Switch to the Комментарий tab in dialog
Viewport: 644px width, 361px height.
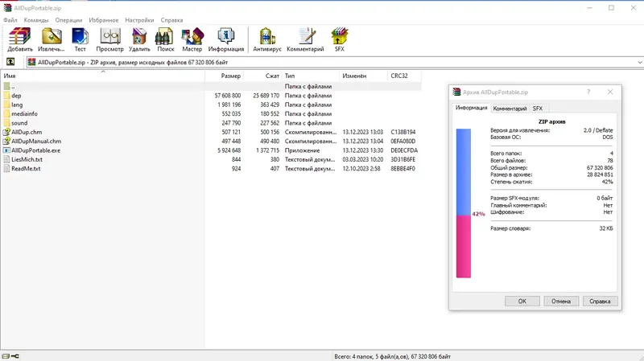tap(510, 109)
